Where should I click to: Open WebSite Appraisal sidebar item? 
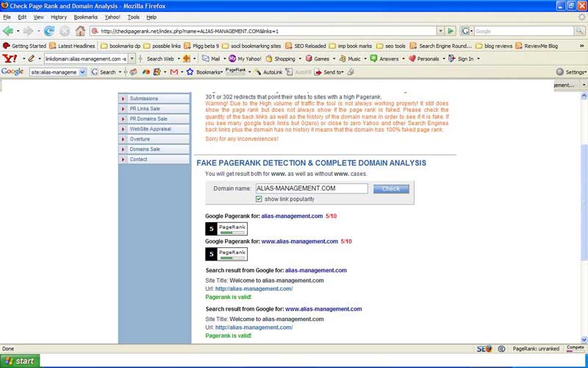154,129
